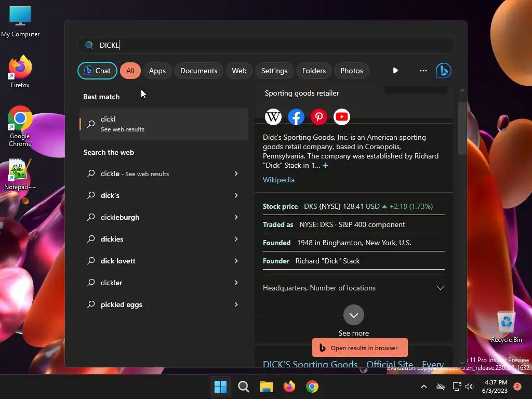Select the Documents filter tab
Viewport: 532px width, 399px height.
199,71
